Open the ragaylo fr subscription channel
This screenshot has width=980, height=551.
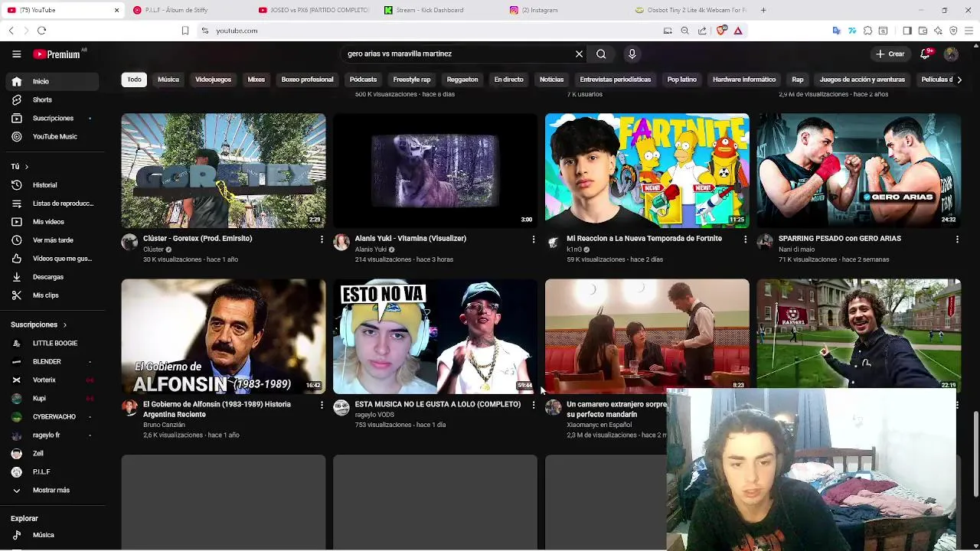(x=52, y=435)
